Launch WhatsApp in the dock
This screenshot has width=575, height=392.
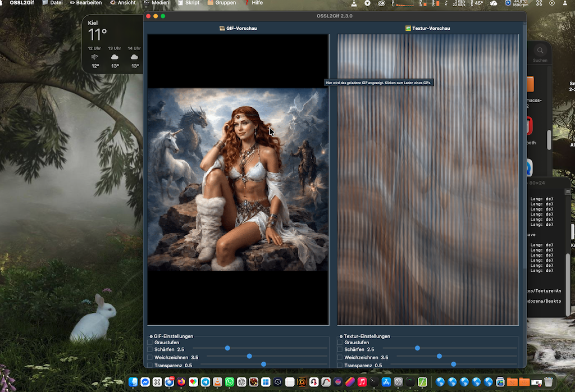point(230,382)
